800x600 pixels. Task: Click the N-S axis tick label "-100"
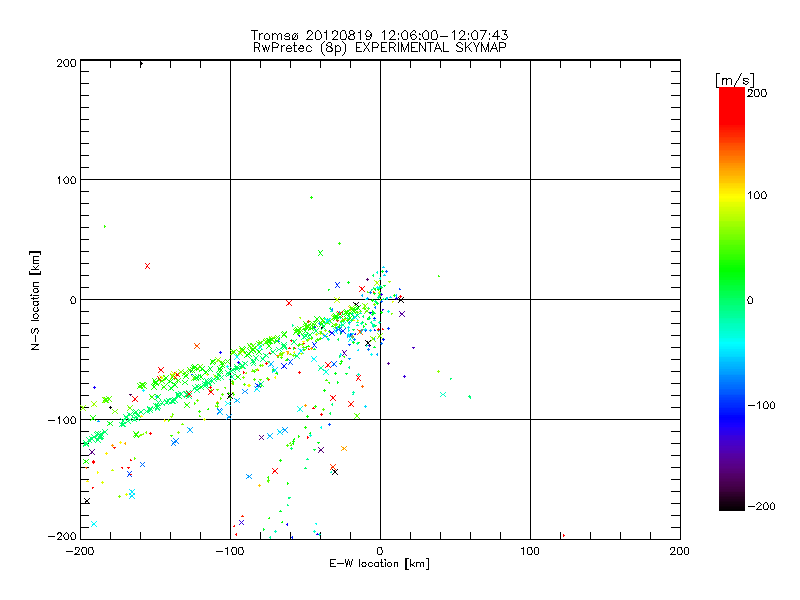tap(62, 420)
